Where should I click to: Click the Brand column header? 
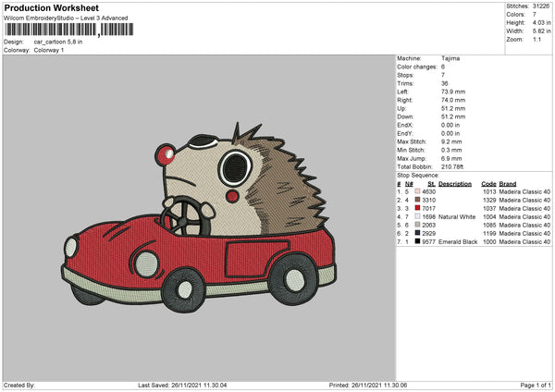tap(507, 183)
